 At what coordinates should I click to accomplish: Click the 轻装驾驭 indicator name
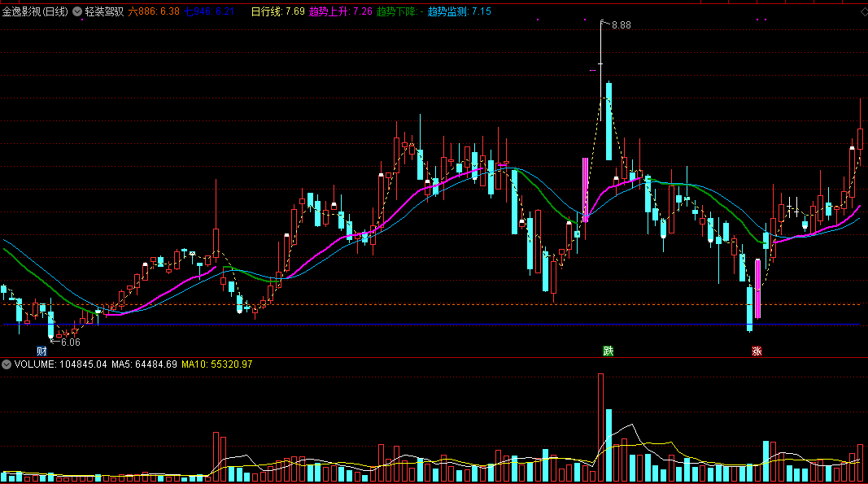(x=104, y=11)
